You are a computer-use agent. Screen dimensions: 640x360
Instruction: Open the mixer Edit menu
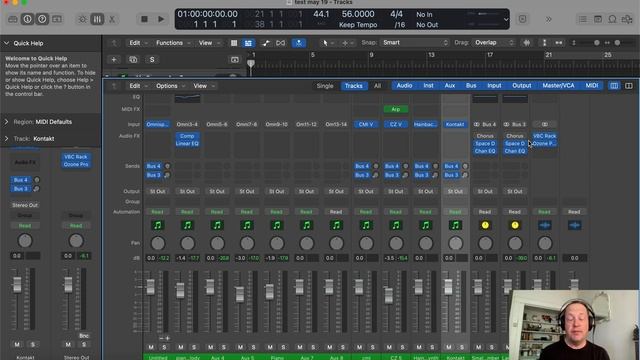click(137, 86)
